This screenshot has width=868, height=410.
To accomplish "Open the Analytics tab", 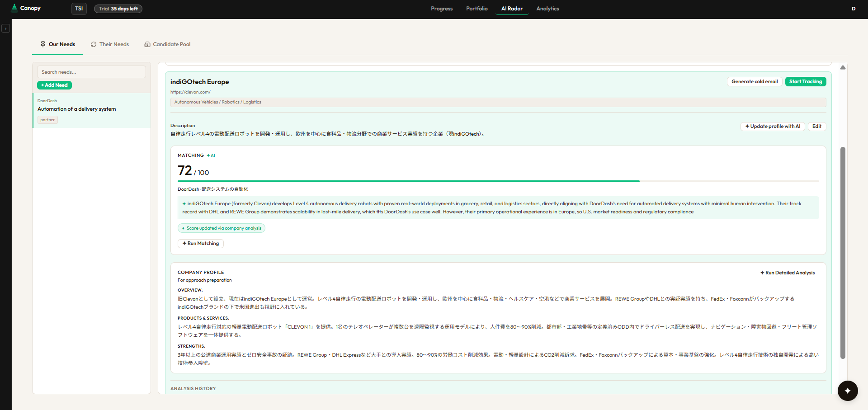I will click(547, 9).
